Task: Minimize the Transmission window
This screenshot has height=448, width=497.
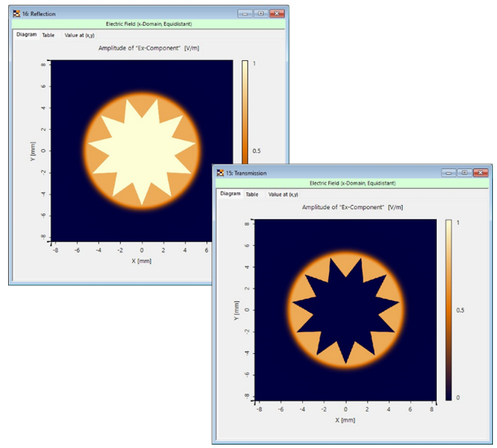Action: 449,173
